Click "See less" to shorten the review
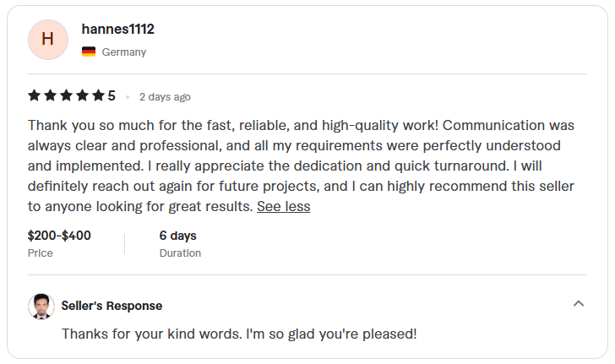 [283, 206]
